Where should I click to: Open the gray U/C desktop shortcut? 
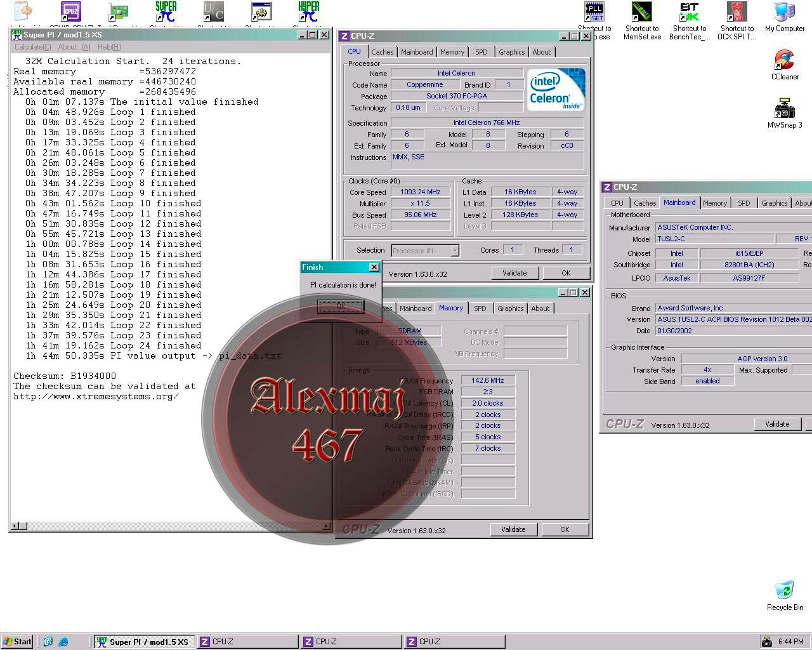213,11
